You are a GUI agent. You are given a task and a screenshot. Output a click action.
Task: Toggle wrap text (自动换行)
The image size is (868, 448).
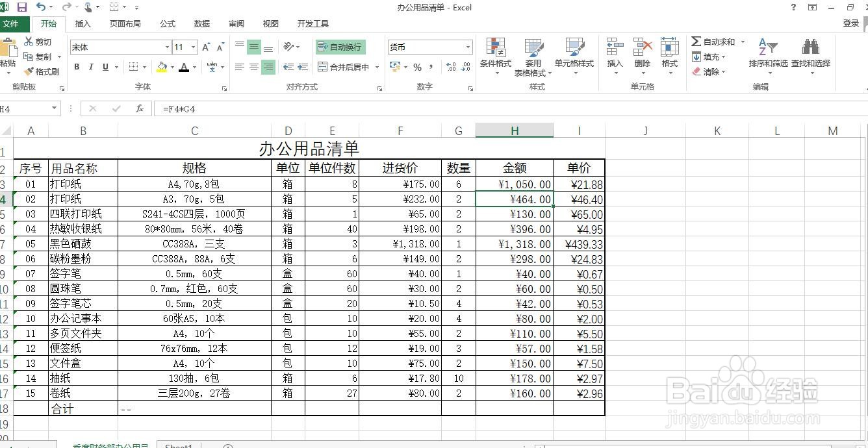(339, 47)
